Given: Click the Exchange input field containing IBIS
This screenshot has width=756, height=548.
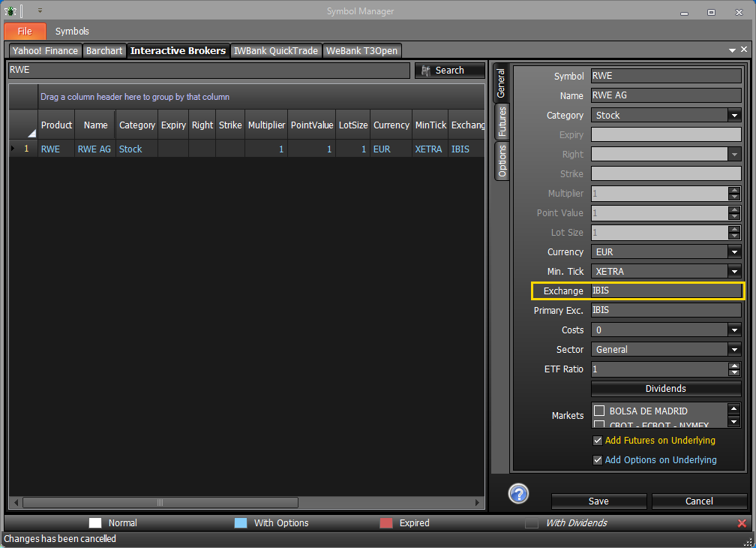Looking at the screenshot, I should (x=666, y=291).
